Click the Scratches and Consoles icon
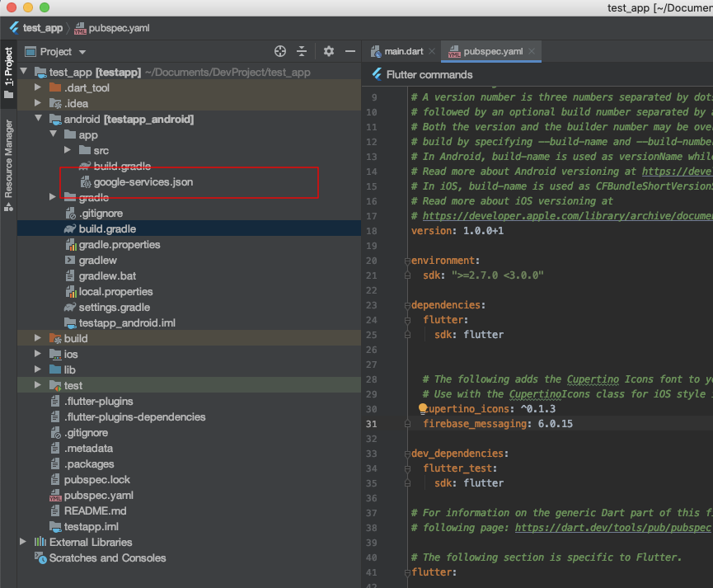This screenshot has height=588, width=713. [40, 558]
